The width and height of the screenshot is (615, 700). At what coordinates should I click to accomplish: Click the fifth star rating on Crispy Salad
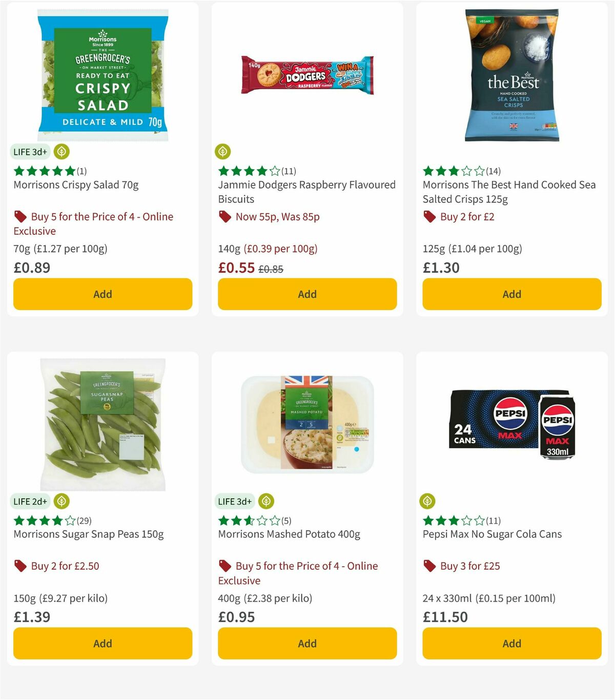[69, 171]
